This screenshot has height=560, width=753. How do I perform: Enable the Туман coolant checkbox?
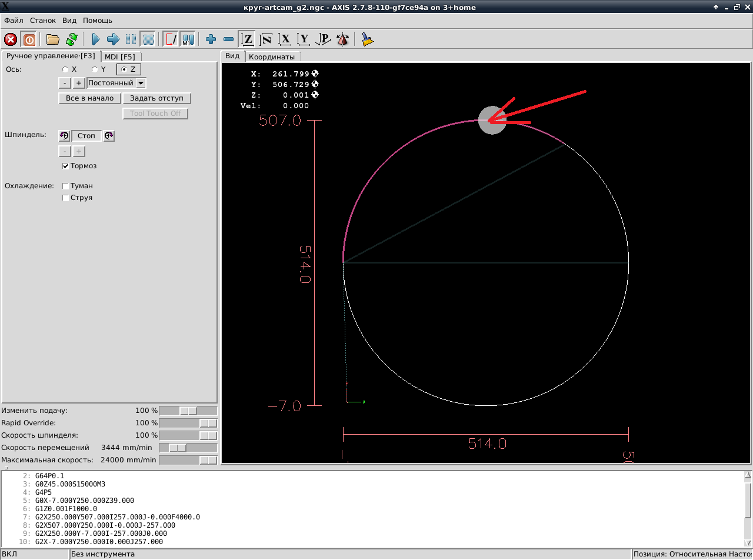tap(66, 186)
